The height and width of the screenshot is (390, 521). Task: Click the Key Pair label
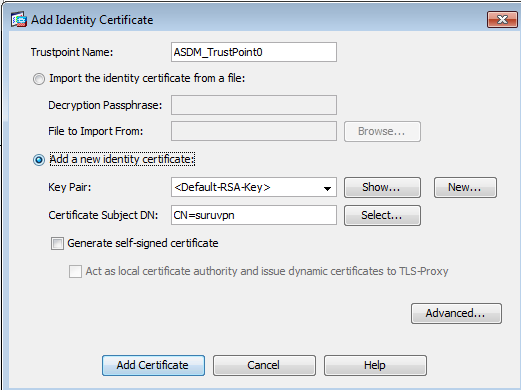(70, 187)
